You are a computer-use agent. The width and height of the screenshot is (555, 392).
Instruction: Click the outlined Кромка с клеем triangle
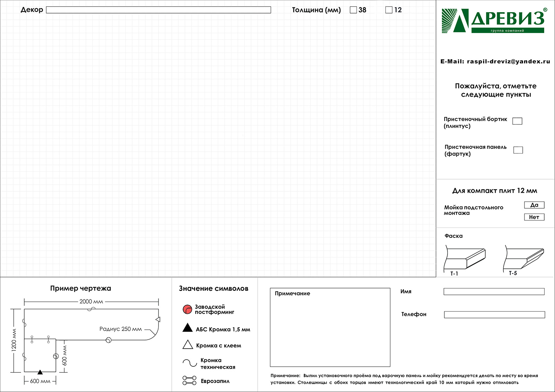(188, 345)
